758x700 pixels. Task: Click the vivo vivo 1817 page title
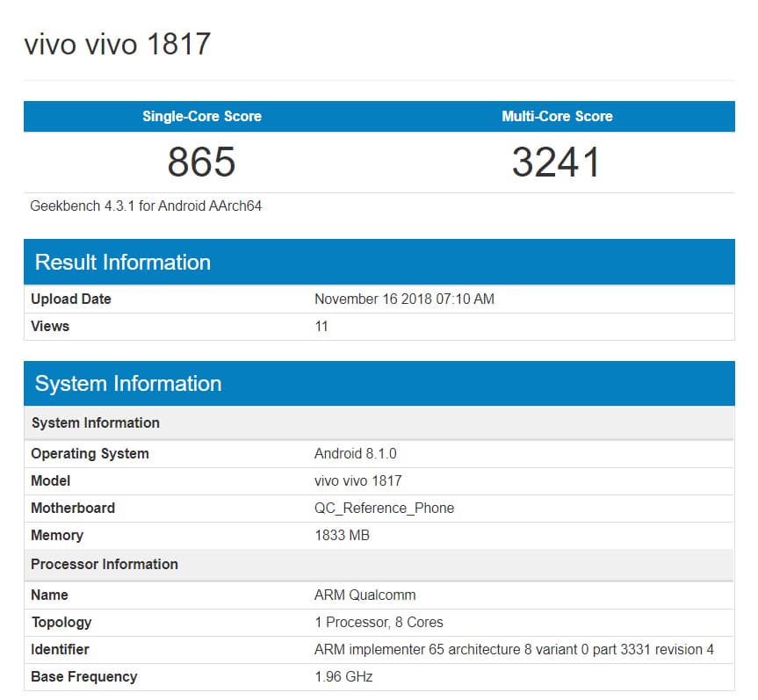pos(118,44)
